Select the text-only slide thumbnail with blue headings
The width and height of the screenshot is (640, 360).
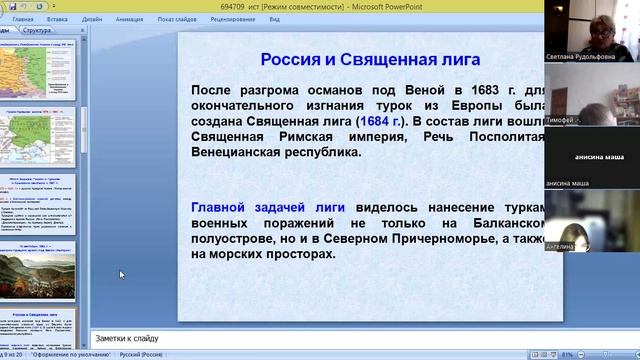37,204
